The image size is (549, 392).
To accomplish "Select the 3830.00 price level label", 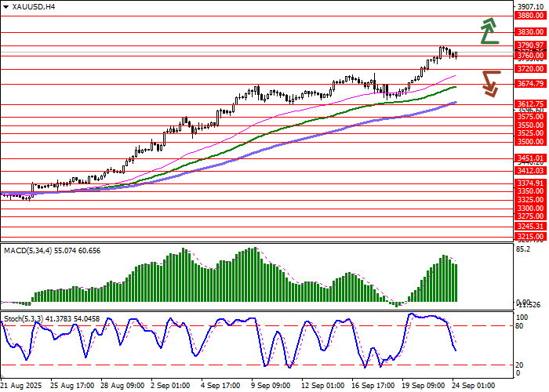I will (530, 31).
